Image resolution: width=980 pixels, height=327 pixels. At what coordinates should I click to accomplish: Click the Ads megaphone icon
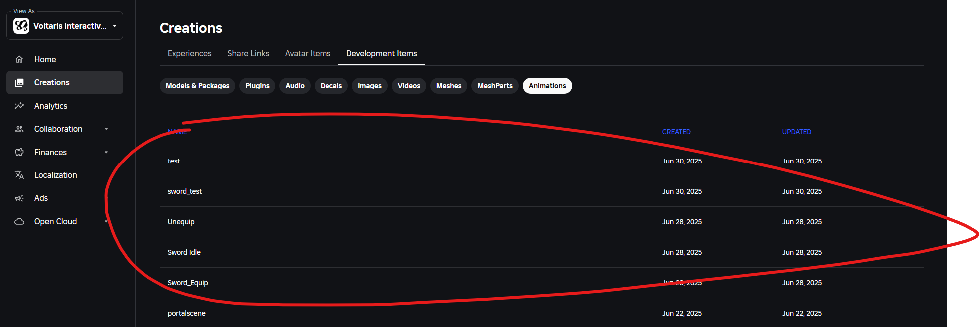[x=19, y=198]
